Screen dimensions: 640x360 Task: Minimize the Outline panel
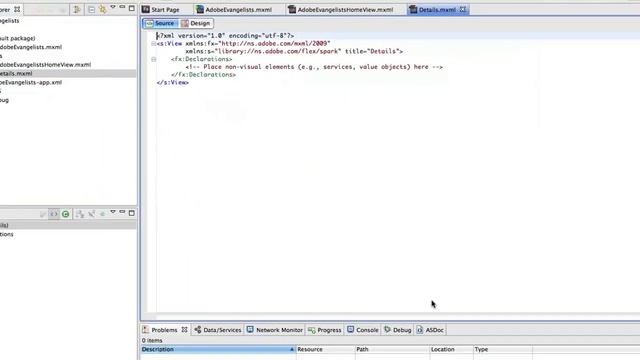click(x=122, y=212)
